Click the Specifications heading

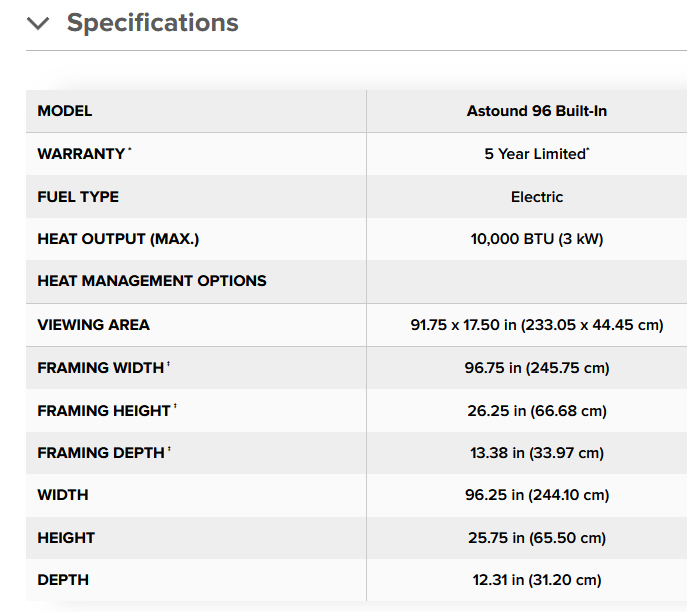152,22
